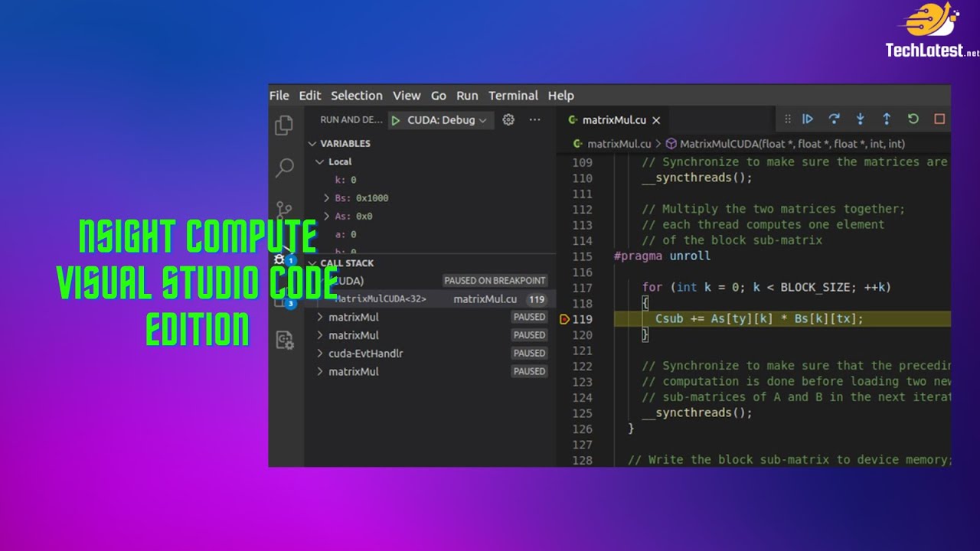The height and width of the screenshot is (551, 980).
Task: Open the Explorer files icon in activity bar
Action: pos(284,126)
